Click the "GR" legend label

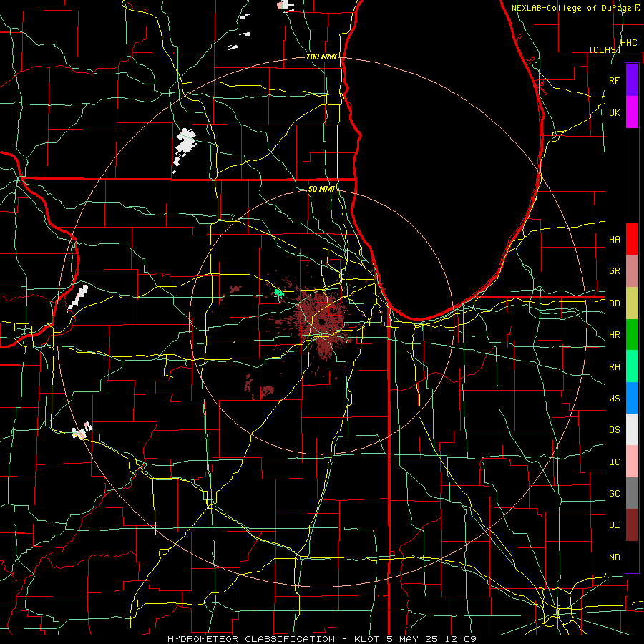tap(614, 271)
